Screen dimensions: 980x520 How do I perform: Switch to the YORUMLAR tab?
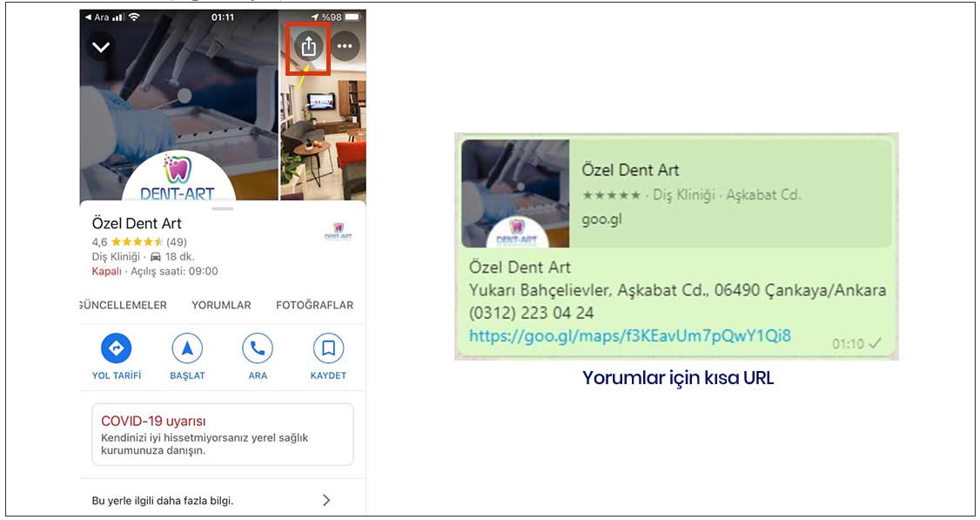coord(221,306)
